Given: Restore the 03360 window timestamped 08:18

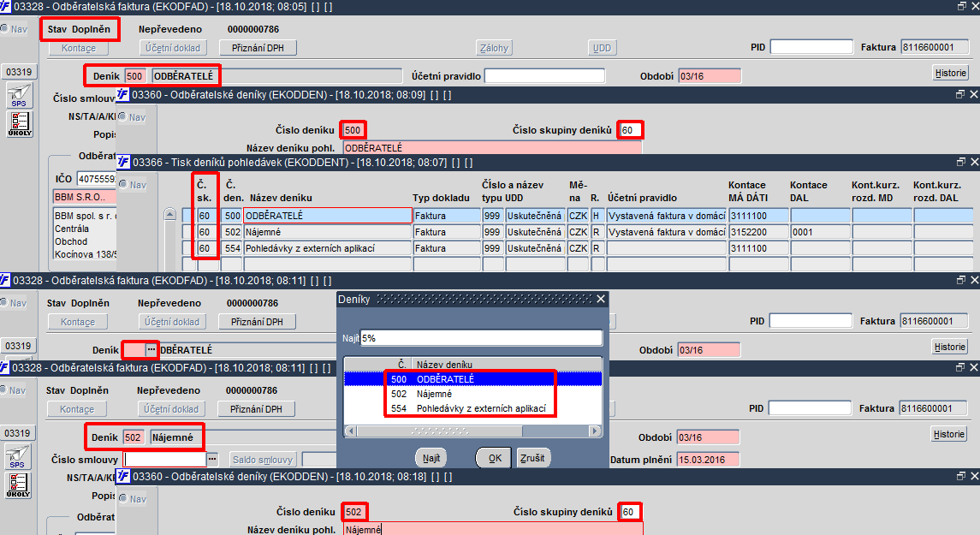Looking at the screenshot, I should pos(960,476).
